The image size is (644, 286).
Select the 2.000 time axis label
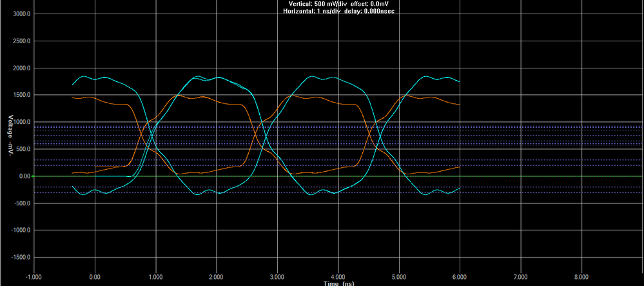pyautogui.click(x=217, y=278)
